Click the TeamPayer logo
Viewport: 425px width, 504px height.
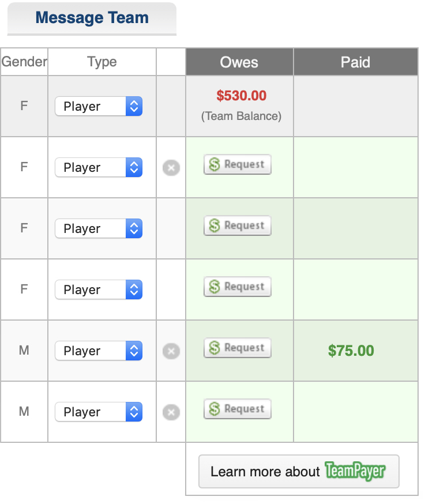[x=355, y=471]
